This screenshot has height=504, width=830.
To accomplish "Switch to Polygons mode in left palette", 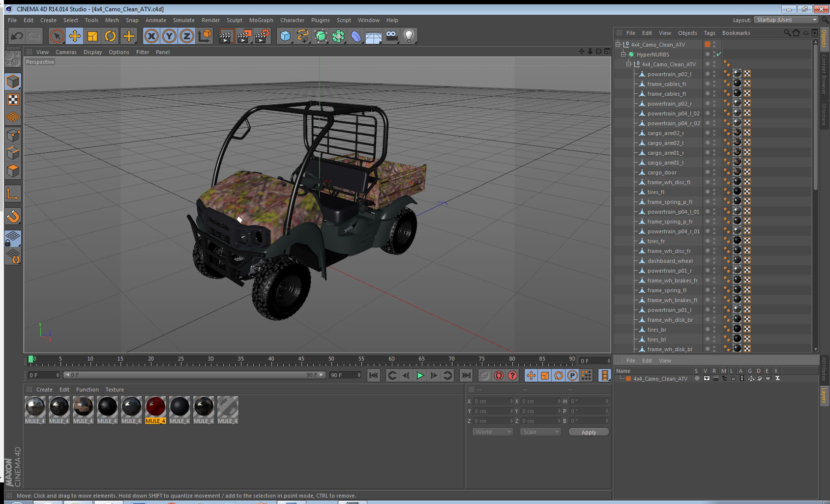I will click(x=13, y=170).
